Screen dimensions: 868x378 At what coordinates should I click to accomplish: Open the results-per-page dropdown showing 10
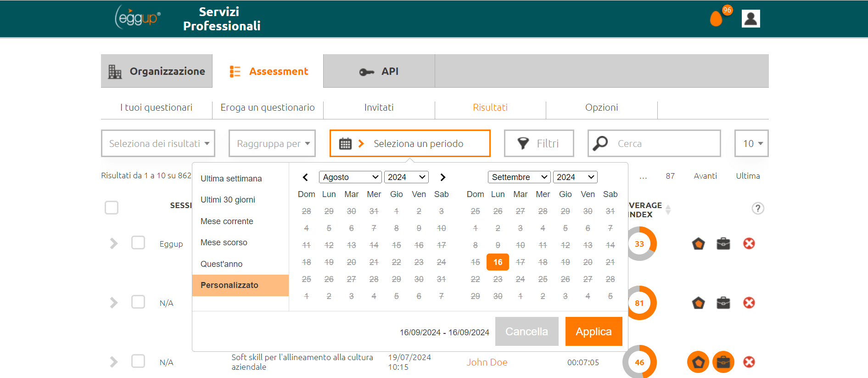pyautogui.click(x=751, y=143)
